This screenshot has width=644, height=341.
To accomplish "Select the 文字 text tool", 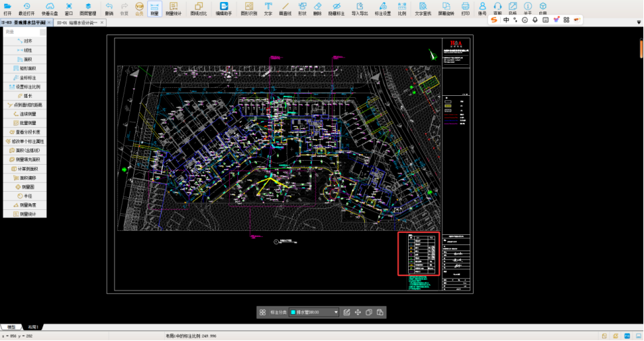I will (268, 8).
